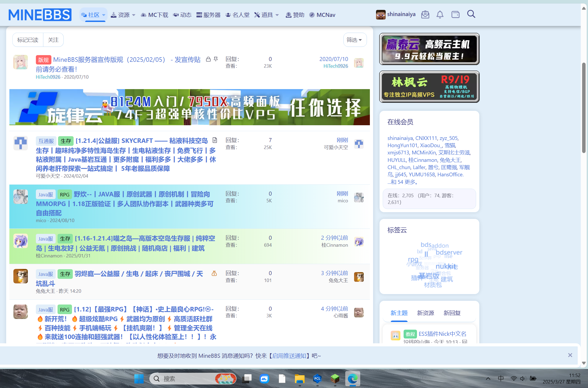Open the PCL launcher taskbar icon

pos(317,379)
